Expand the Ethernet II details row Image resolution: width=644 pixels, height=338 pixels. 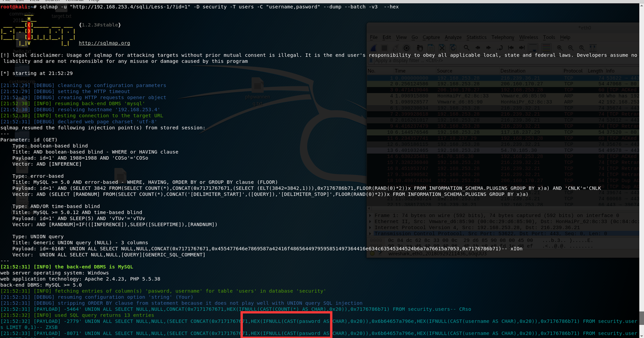click(x=370, y=222)
